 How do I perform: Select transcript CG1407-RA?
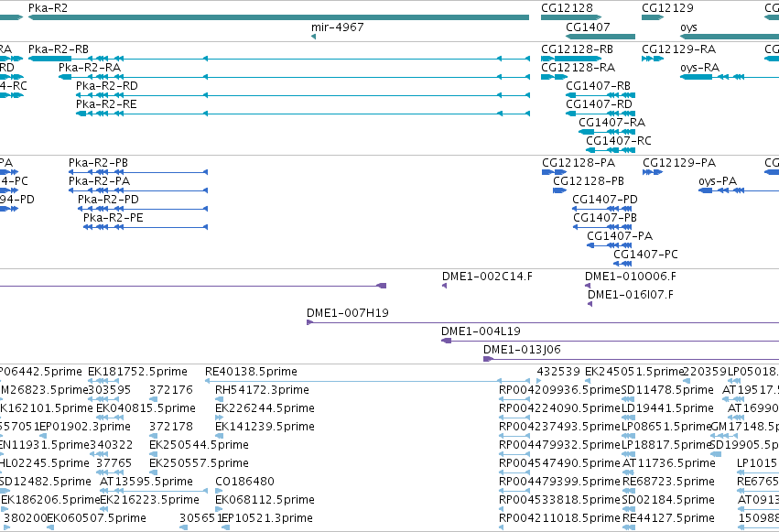coord(607,132)
